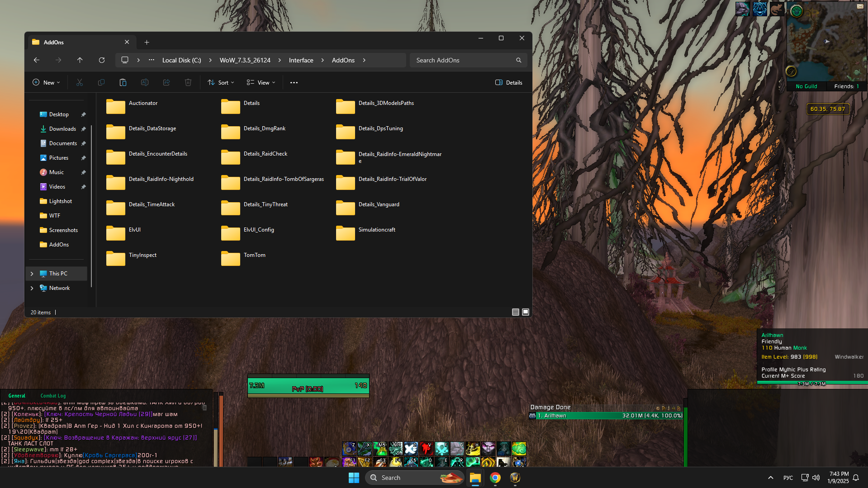Open World of Warcraft taskbar icon
Viewport: 868px width, 488px height.
pyautogui.click(x=515, y=478)
